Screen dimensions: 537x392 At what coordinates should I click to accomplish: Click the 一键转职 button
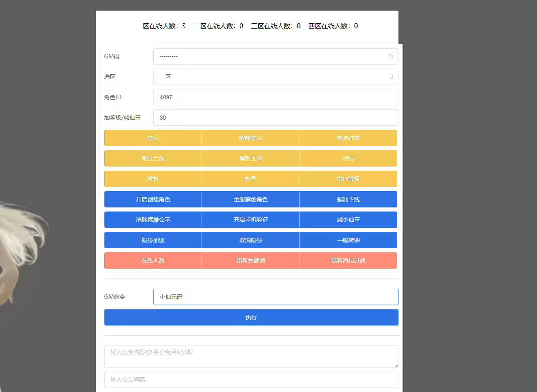pyautogui.click(x=348, y=240)
